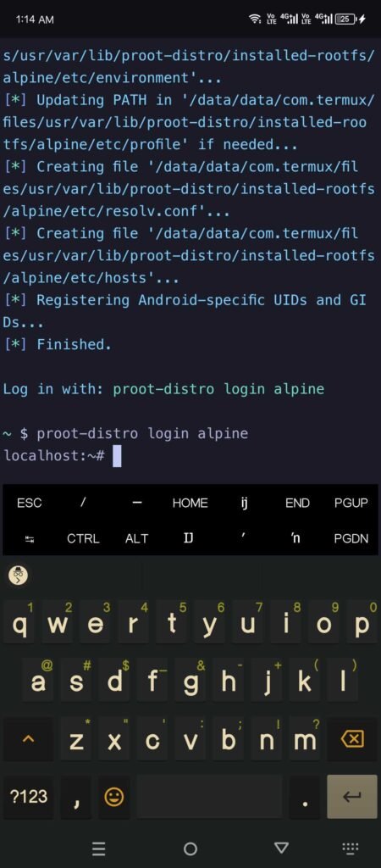Tap the HOME extra key
The image size is (381, 868).
coord(190,503)
